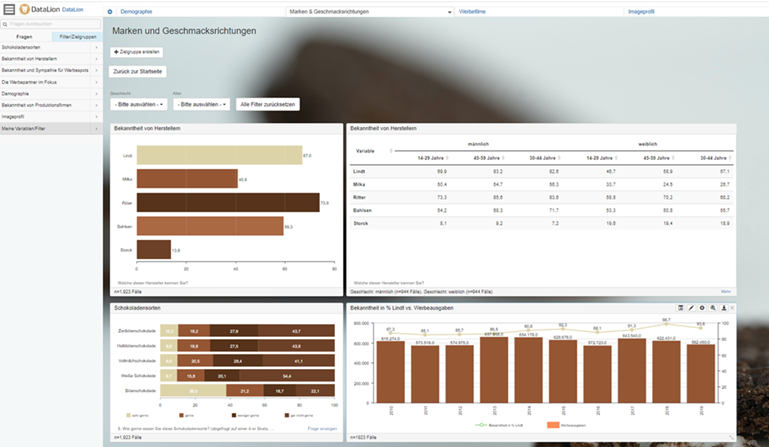
Task: Expand Demographie sidebar arrow
Action: click(96, 94)
